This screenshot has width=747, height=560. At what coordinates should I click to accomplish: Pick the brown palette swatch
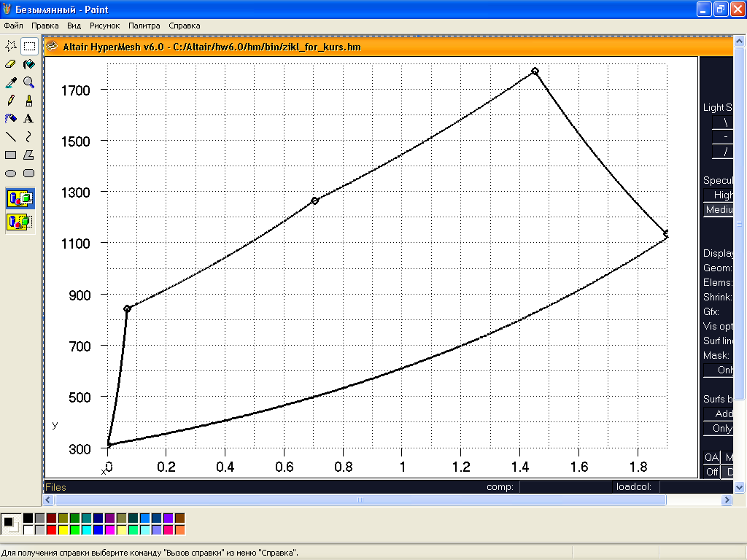pos(179,518)
